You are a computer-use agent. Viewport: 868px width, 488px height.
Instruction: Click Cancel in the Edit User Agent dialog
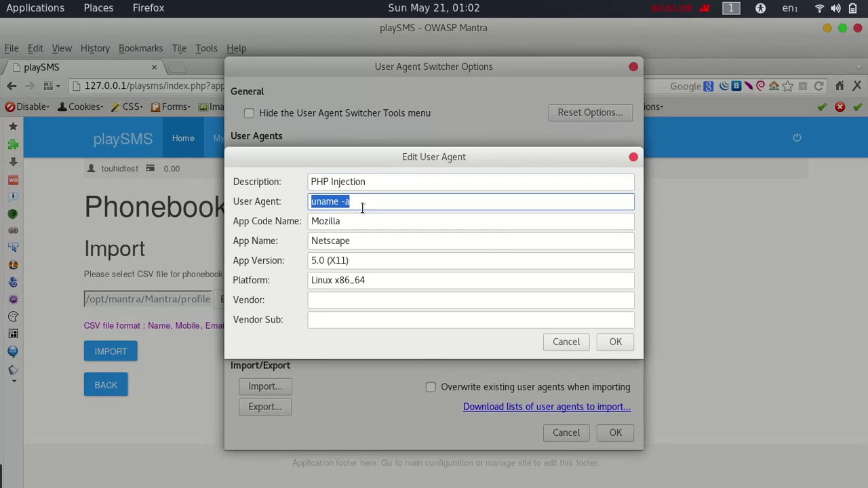[566, 342]
